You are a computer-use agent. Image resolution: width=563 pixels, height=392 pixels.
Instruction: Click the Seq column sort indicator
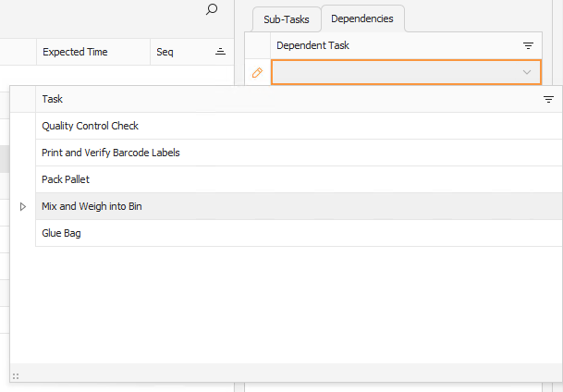220,52
